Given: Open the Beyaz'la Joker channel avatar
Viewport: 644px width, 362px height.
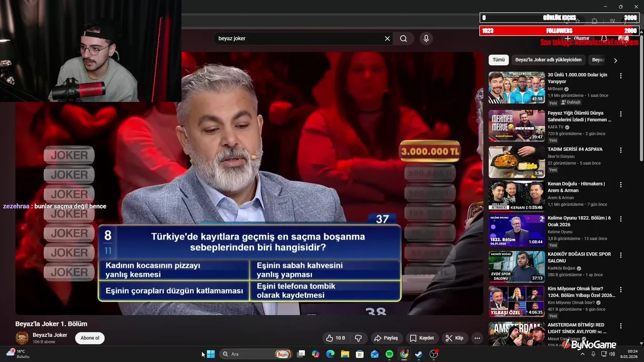Looking at the screenshot, I should click(x=22, y=338).
